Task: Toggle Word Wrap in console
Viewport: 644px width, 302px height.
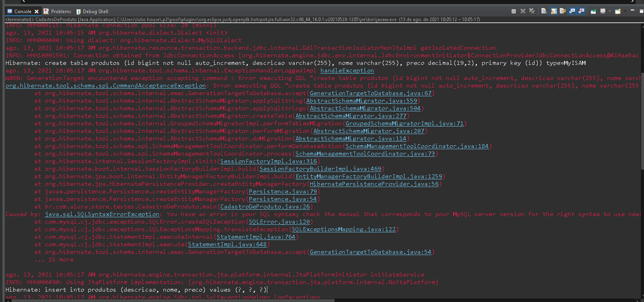Action: coord(562,11)
